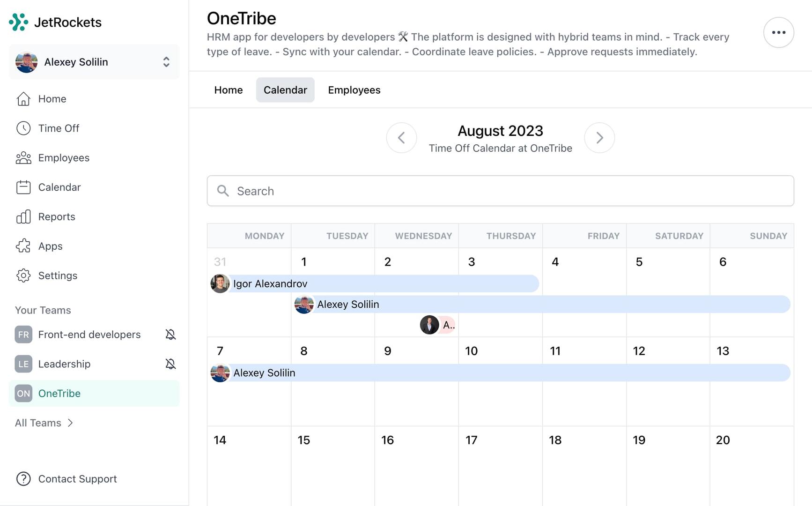The image size is (812, 506).
Task: Click the Apps puzzle piece icon
Action: [23, 246]
